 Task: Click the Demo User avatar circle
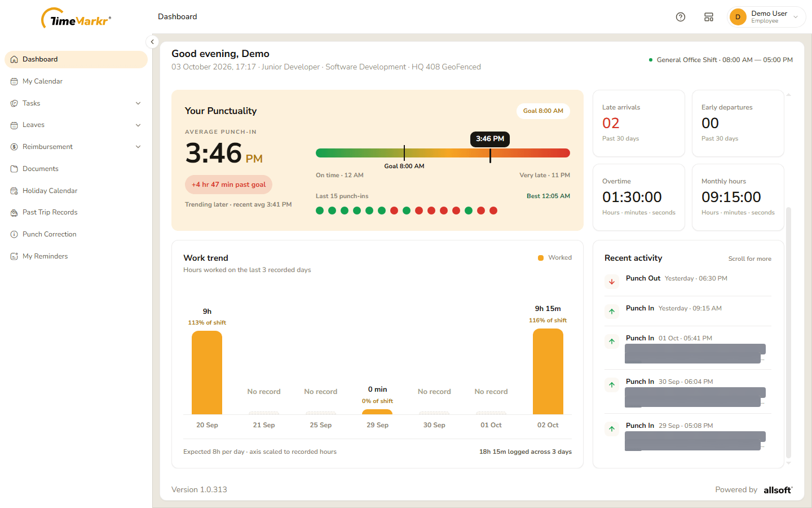(738, 17)
